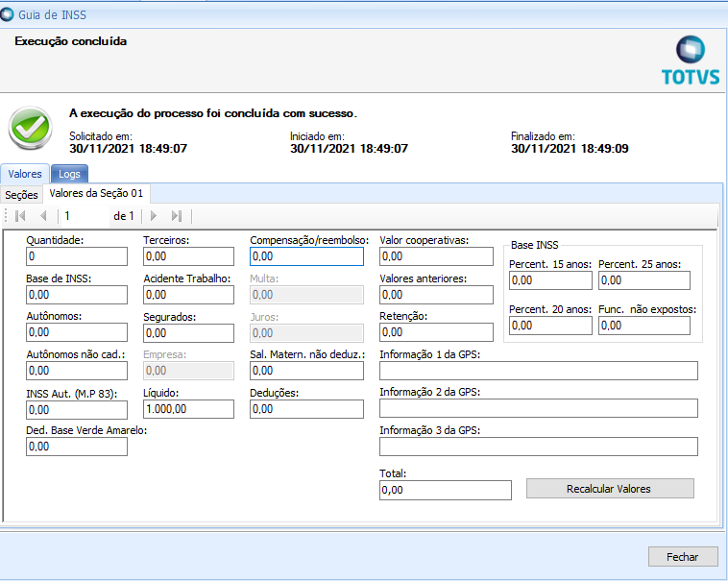
Task: Click the 'de 1' page count text
Action: tap(124, 216)
